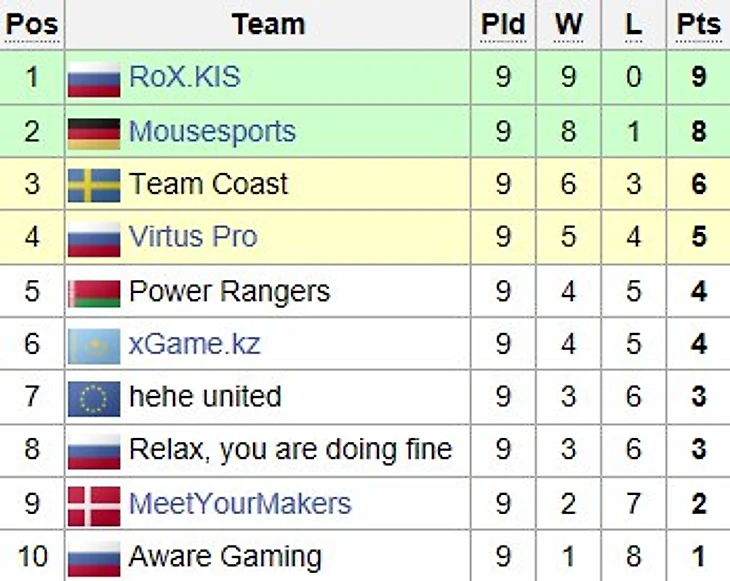The width and height of the screenshot is (730, 581).
Task: Open the RoX.KIS team link
Action: tap(185, 76)
